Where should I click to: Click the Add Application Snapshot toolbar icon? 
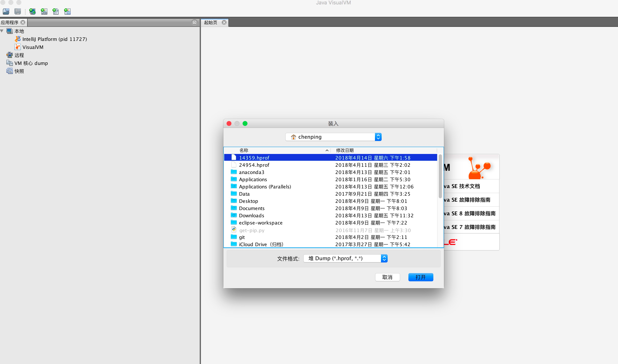tap(67, 11)
